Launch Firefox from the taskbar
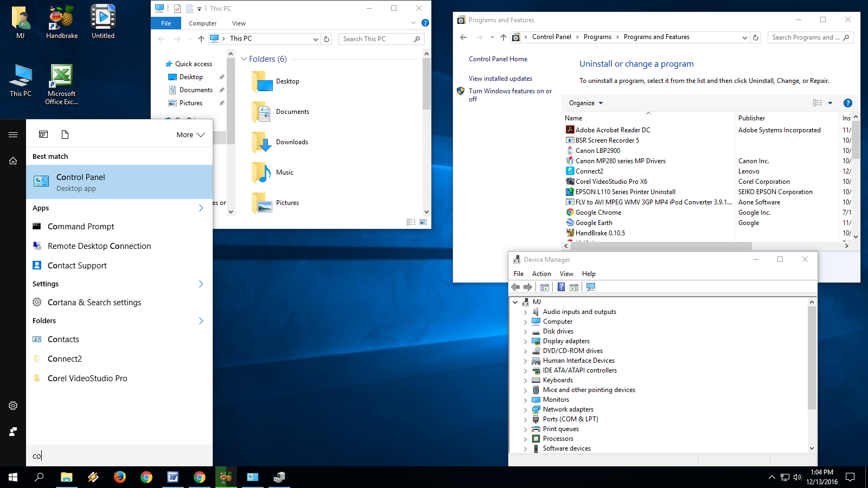 tap(119, 477)
